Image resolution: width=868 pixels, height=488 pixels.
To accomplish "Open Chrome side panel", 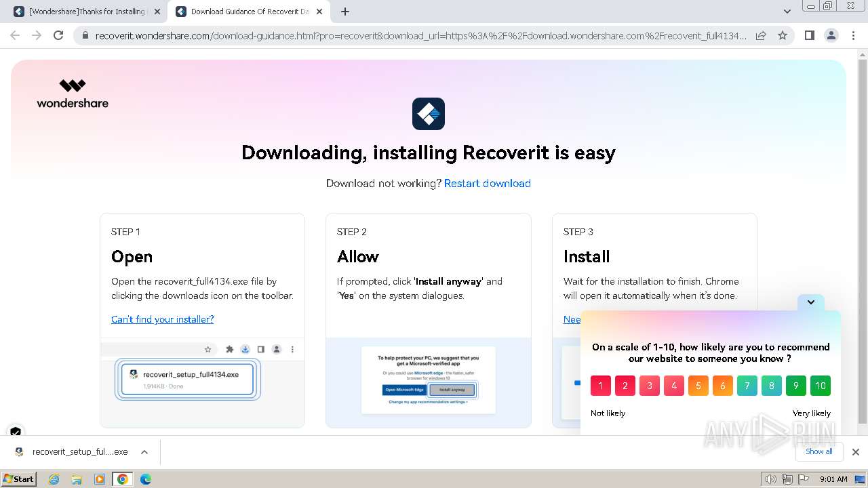I will tap(809, 35).
